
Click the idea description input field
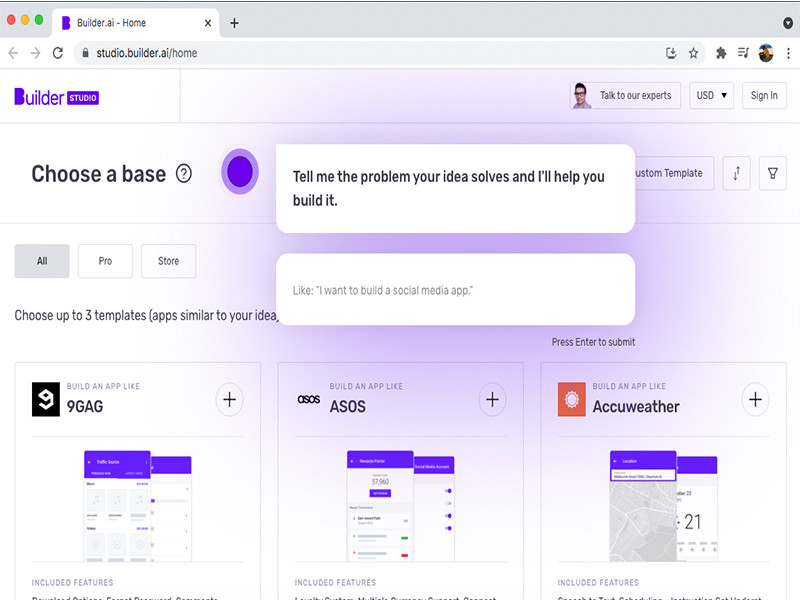455,290
